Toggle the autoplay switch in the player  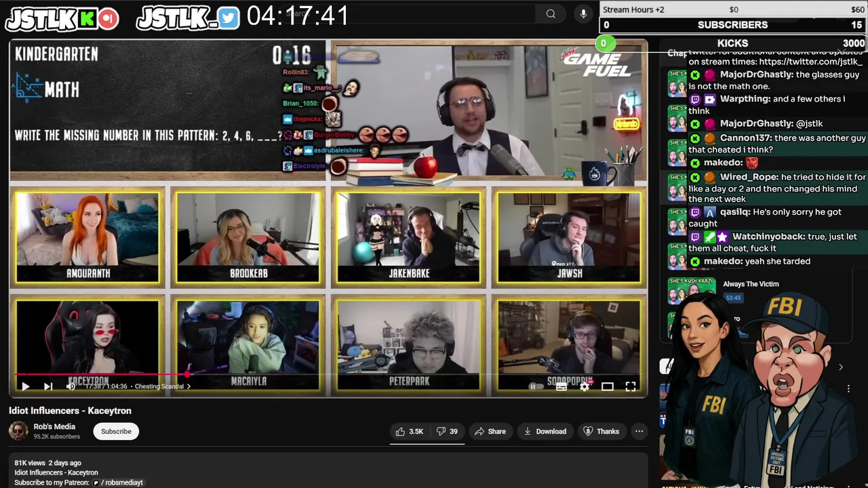pyautogui.click(x=536, y=386)
